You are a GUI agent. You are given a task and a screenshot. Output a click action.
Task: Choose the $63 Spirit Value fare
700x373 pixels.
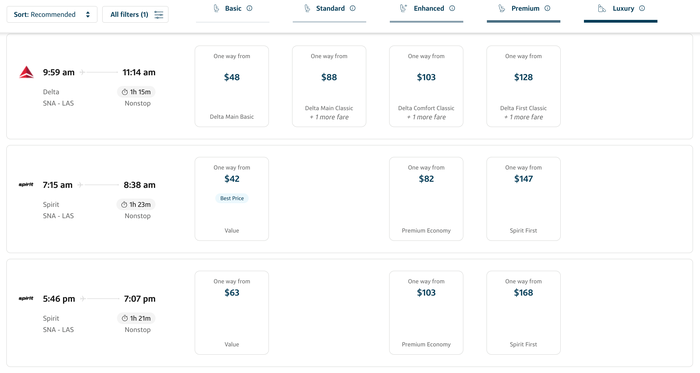pyautogui.click(x=232, y=312)
